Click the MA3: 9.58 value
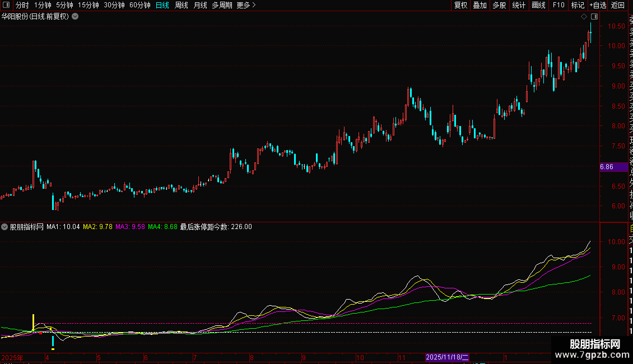 click(130, 227)
